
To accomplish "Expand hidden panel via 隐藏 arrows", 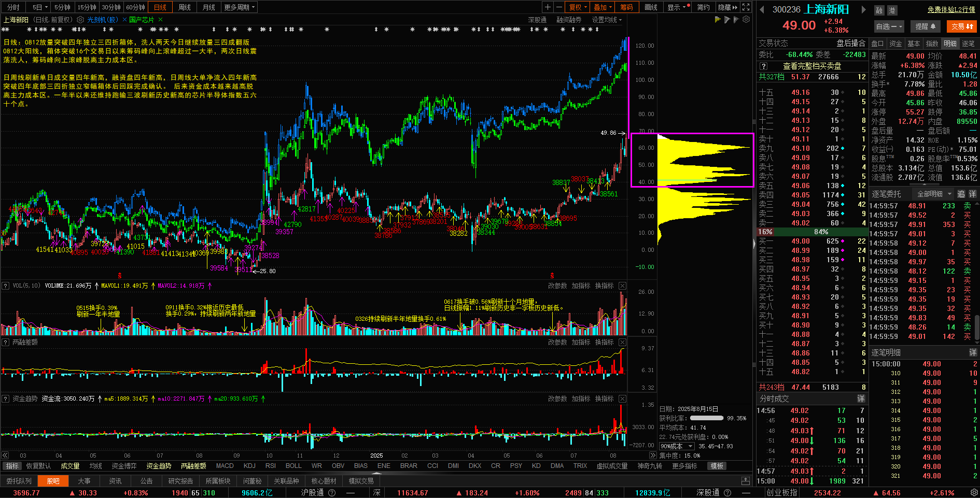I will point(728,7).
